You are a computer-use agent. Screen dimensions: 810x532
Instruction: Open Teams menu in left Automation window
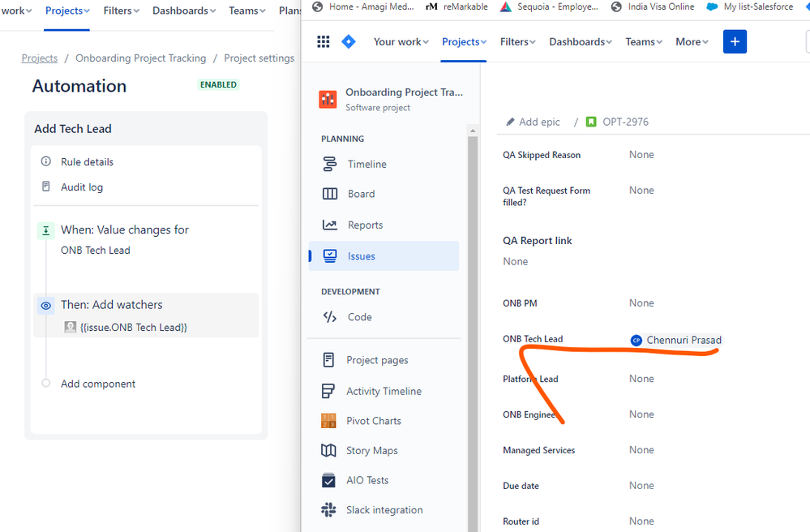247,11
